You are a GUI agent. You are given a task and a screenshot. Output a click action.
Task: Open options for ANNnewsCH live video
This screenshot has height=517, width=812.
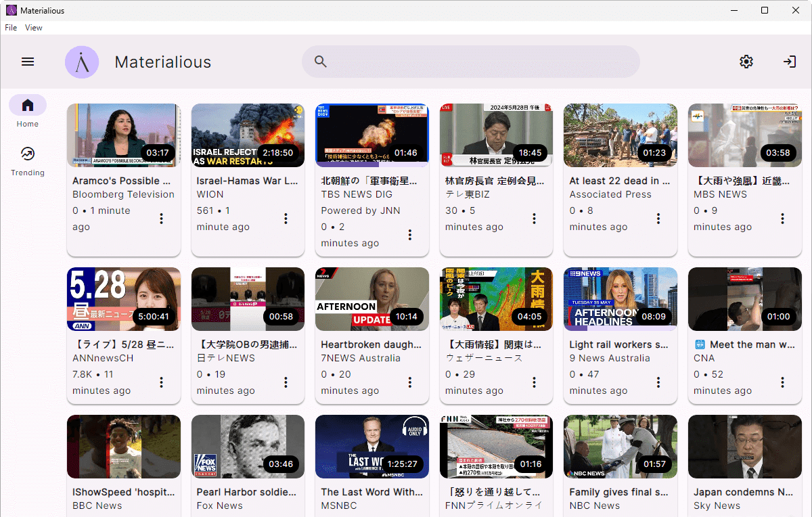pos(161,382)
